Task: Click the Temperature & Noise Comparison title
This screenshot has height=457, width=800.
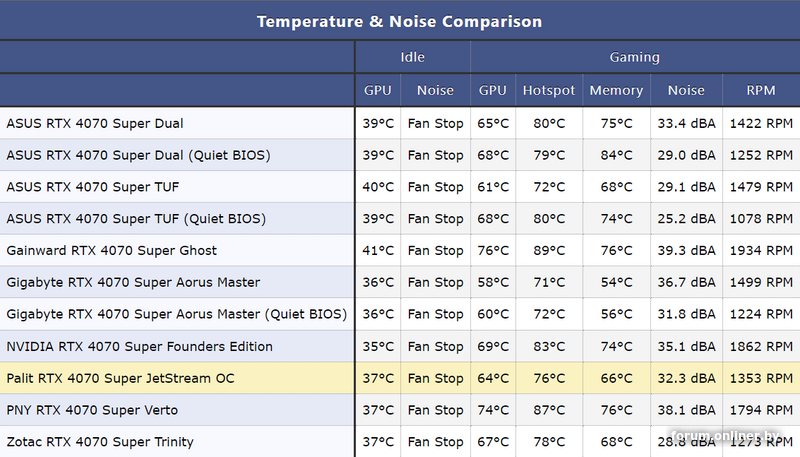Action: click(399, 21)
